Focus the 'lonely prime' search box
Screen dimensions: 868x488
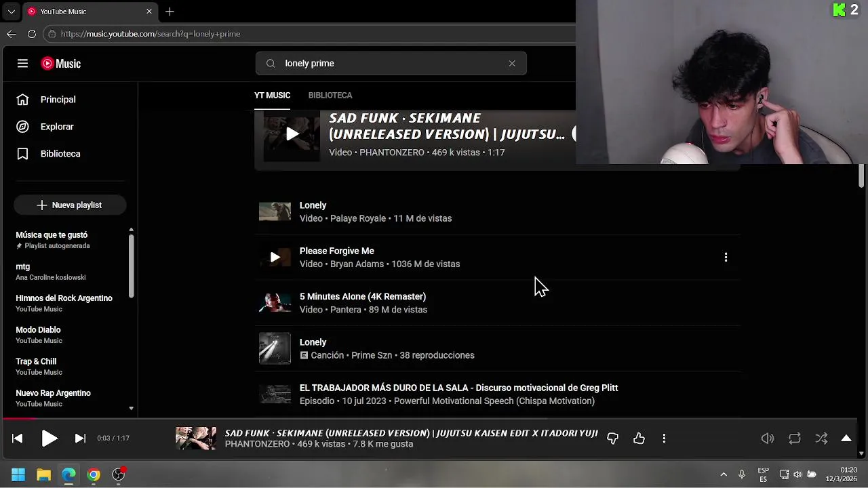pos(391,63)
